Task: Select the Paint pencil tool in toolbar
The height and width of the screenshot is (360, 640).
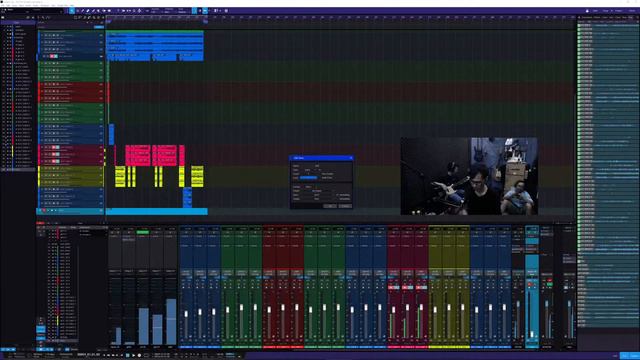Action: (x=88, y=11)
